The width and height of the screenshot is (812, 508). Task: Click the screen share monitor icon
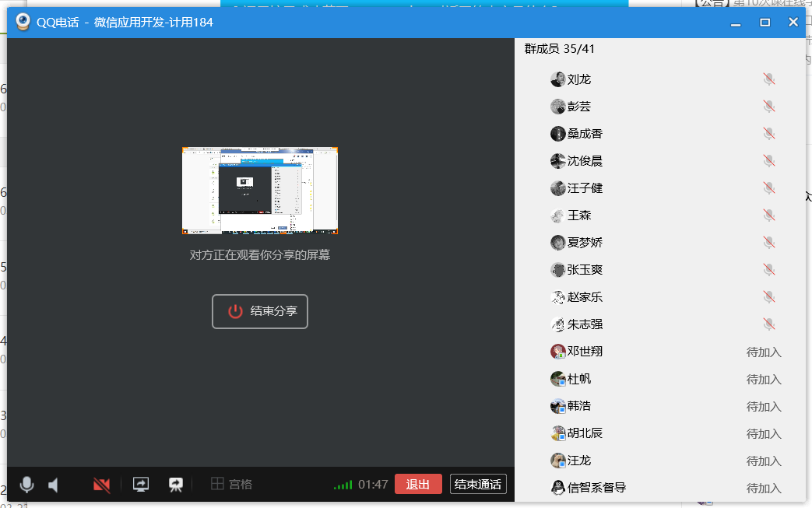(x=141, y=485)
